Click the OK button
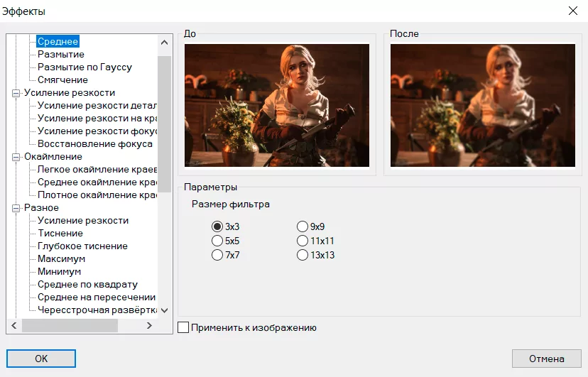The image size is (588, 377). 41,359
